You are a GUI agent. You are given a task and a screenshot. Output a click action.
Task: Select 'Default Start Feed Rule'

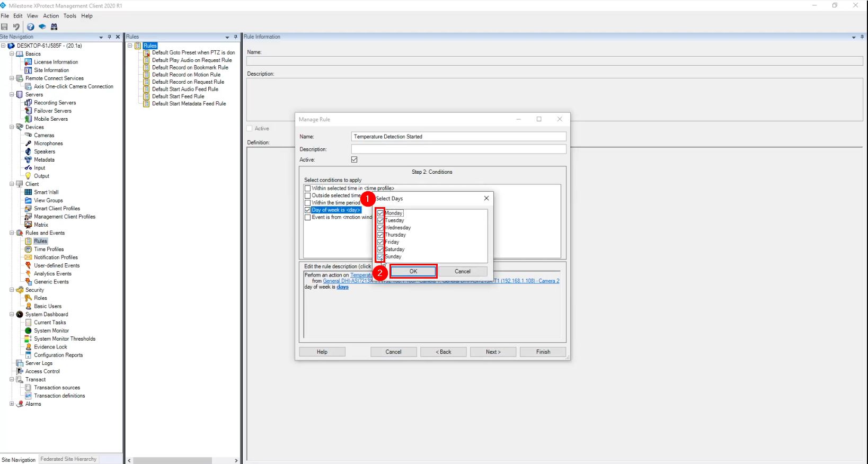[x=178, y=96]
